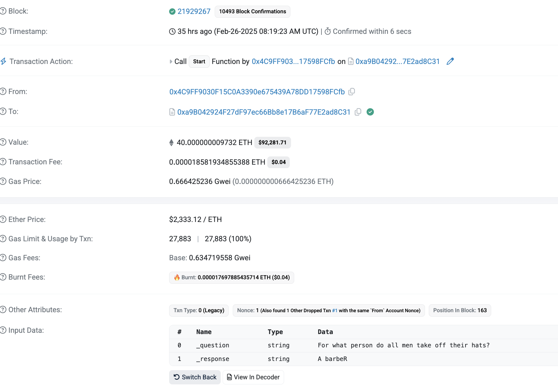Click the Switch Back button
Image resolution: width=558 pixels, height=392 pixels.
point(195,377)
